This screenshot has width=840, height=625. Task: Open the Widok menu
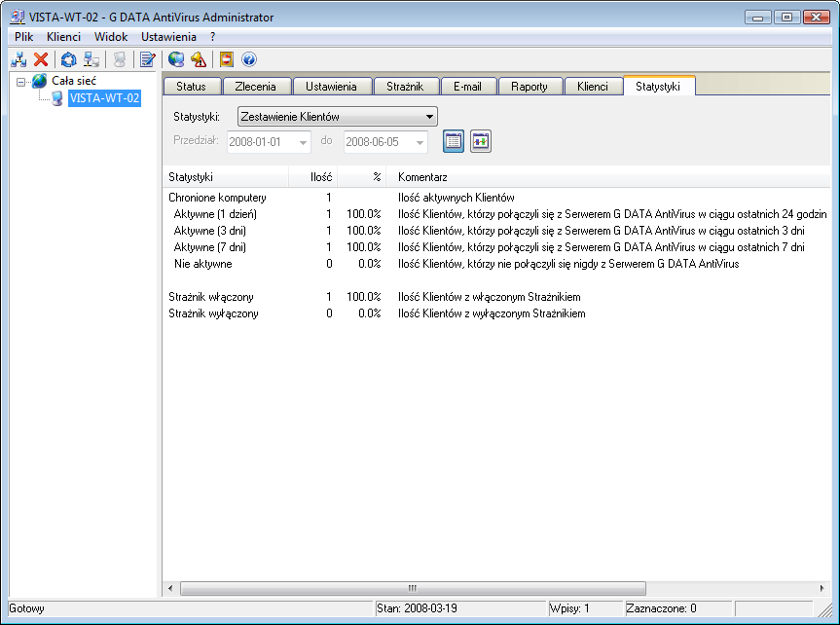(111, 36)
